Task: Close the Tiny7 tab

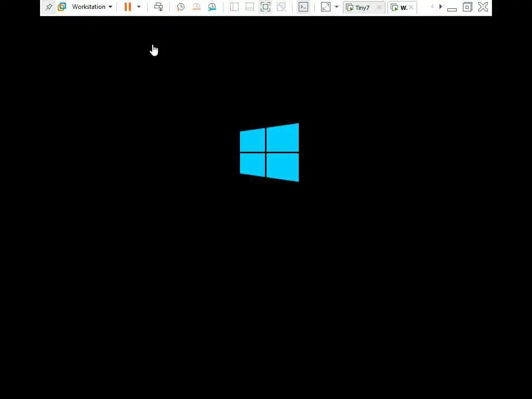Action: tap(379, 7)
